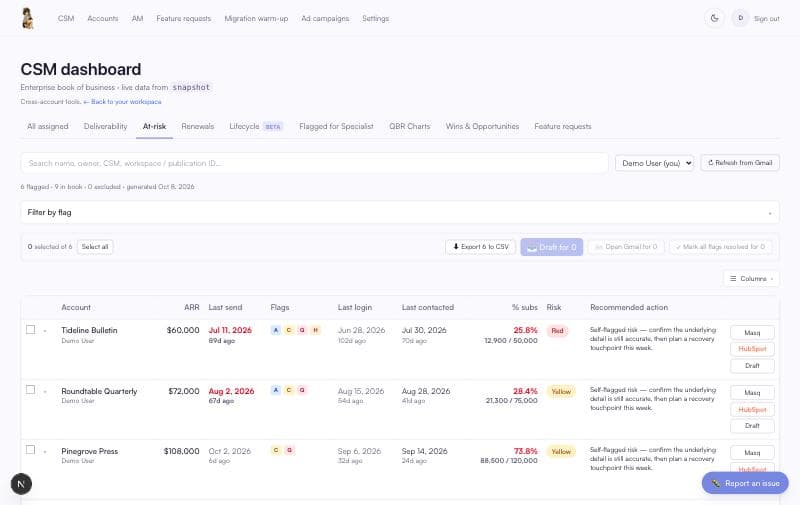This screenshot has width=800, height=505.
Task: Click Yellow risk badge for Roundtable Quarterly
Action: point(561,391)
